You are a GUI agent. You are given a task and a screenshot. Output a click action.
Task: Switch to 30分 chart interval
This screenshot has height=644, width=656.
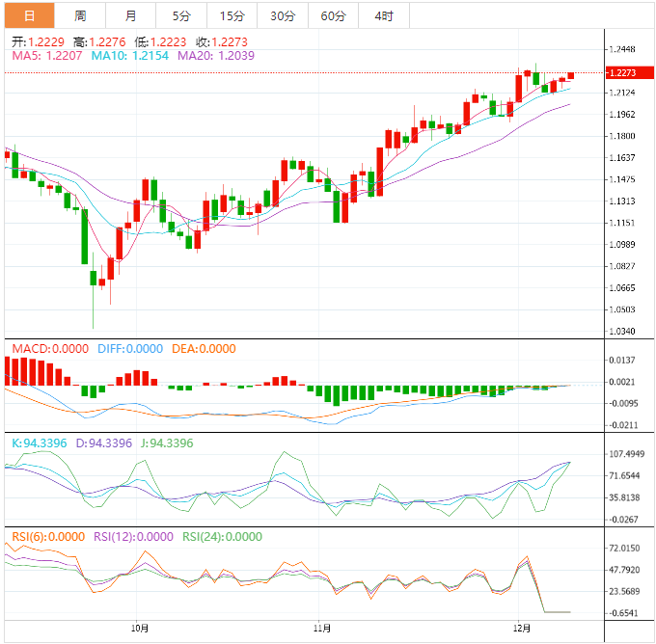283,15
